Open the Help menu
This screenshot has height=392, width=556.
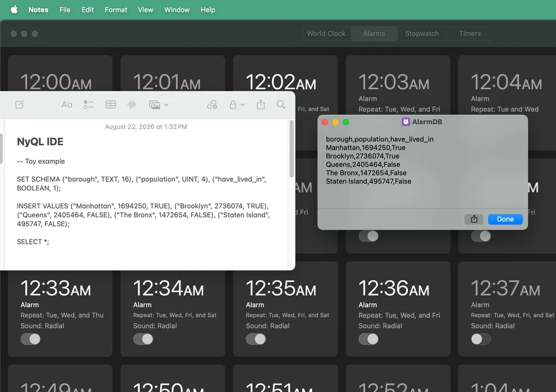point(208,10)
